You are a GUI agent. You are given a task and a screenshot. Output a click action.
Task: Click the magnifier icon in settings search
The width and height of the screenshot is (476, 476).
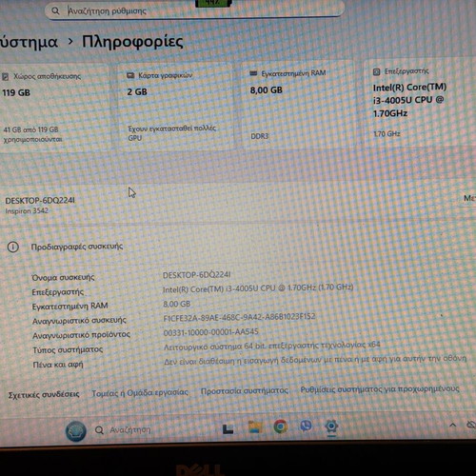click(x=55, y=11)
